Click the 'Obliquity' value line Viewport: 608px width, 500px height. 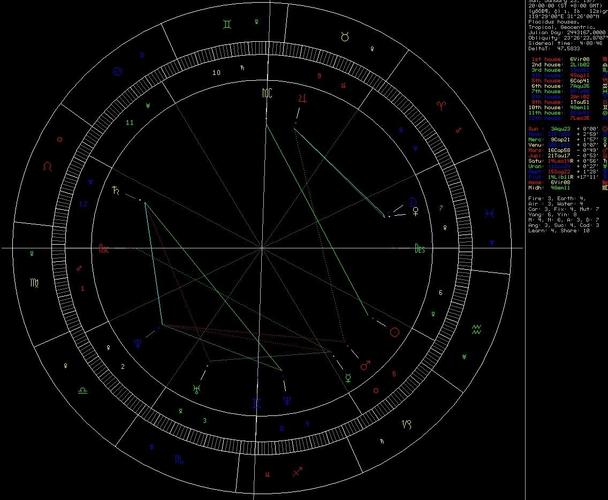pyautogui.click(x=567, y=38)
